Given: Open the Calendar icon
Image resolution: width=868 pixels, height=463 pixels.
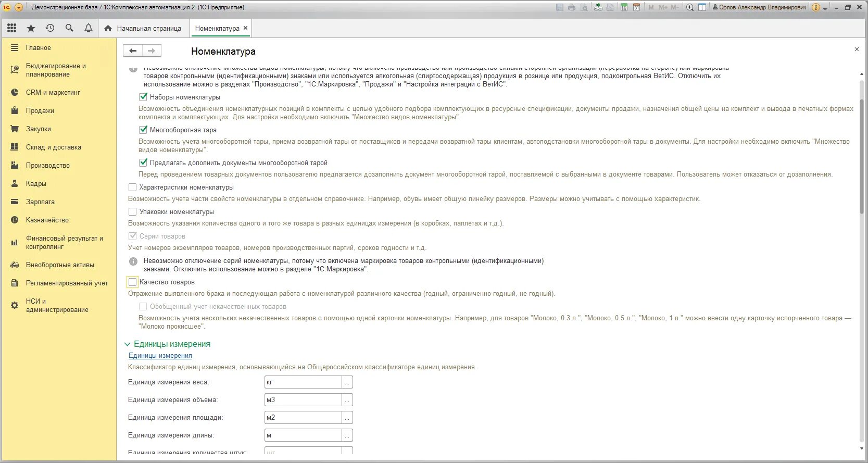Looking at the screenshot, I should click(x=636, y=7).
